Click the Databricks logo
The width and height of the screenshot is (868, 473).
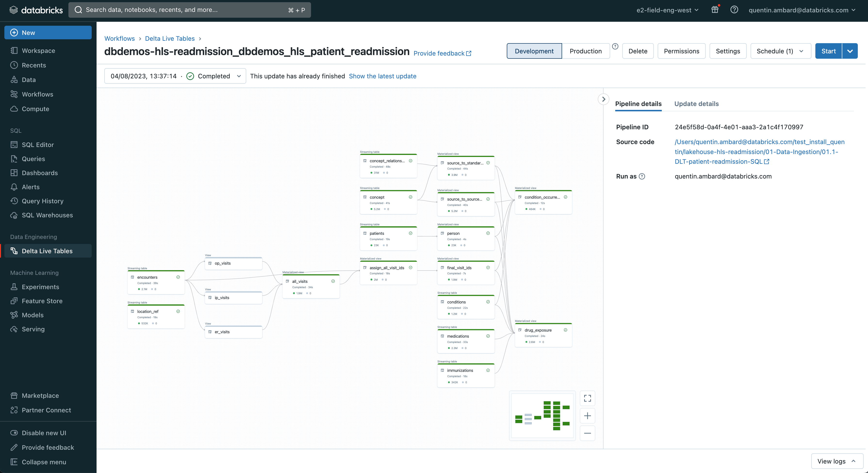tap(36, 10)
